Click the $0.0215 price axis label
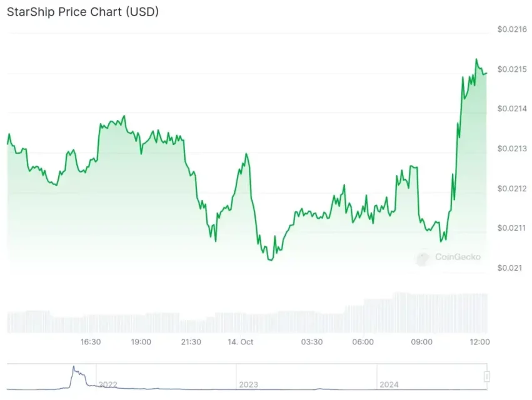The height and width of the screenshot is (400, 532). tap(512, 69)
